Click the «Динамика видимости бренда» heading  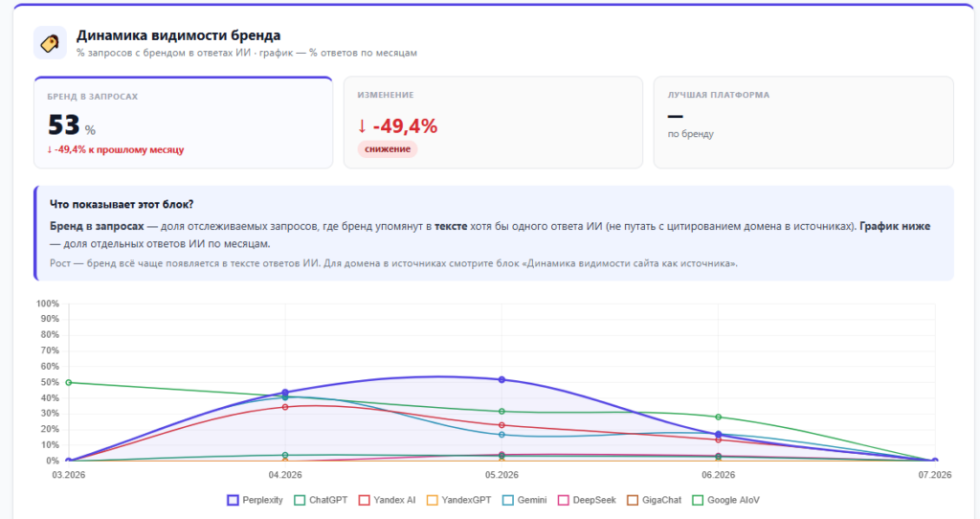pos(178,35)
